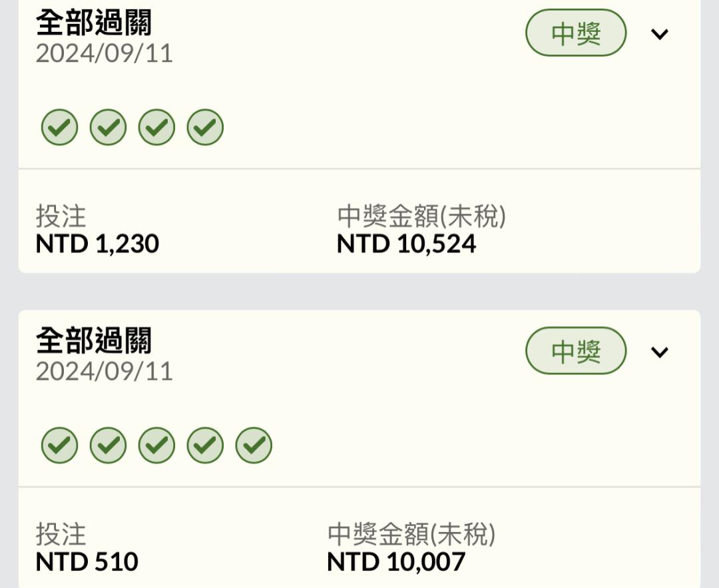Click third checkmark icon in the NTD 1,230 bet

tap(157, 127)
